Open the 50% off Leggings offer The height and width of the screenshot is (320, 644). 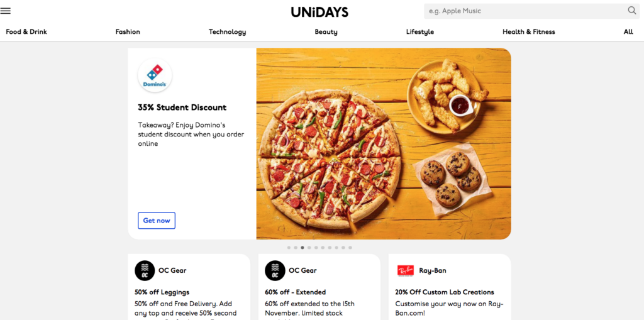(x=162, y=292)
